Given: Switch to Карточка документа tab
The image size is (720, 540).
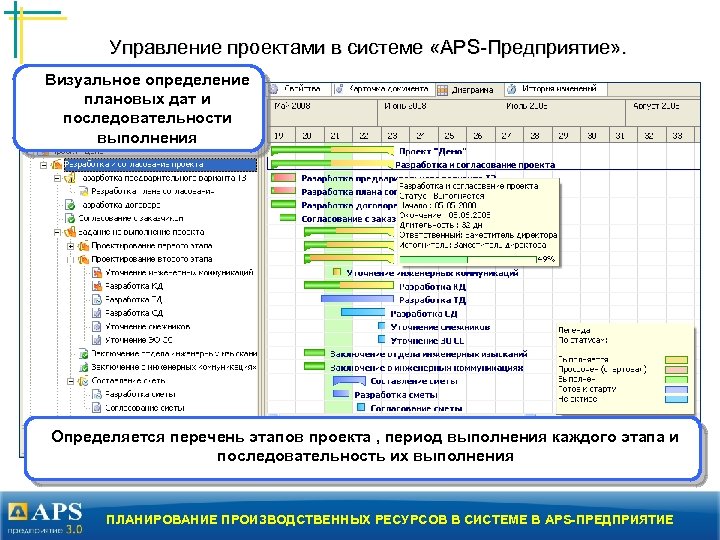Looking at the screenshot, I should 382,89.
